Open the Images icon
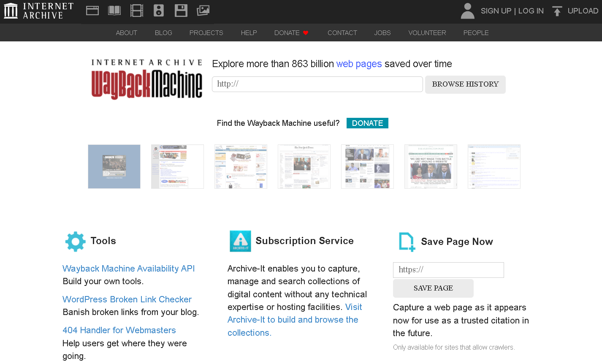Screen dimensions: 602x364 click(x=203, y=11)
